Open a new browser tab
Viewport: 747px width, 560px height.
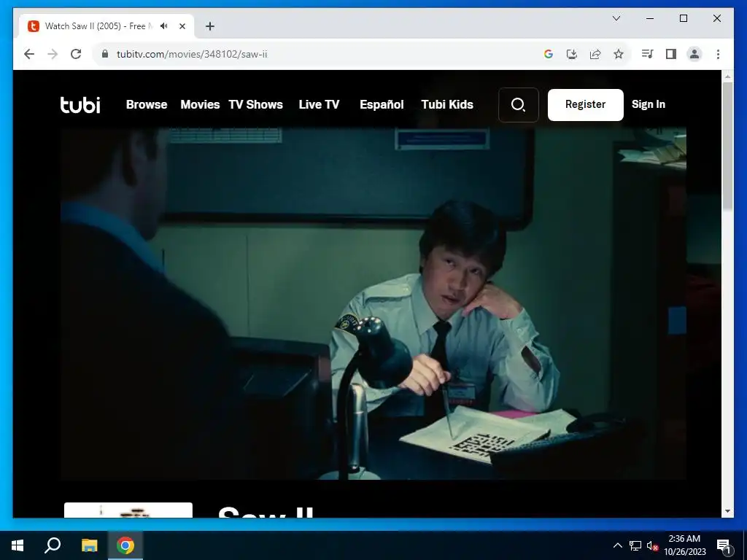[x=210, y=26]
